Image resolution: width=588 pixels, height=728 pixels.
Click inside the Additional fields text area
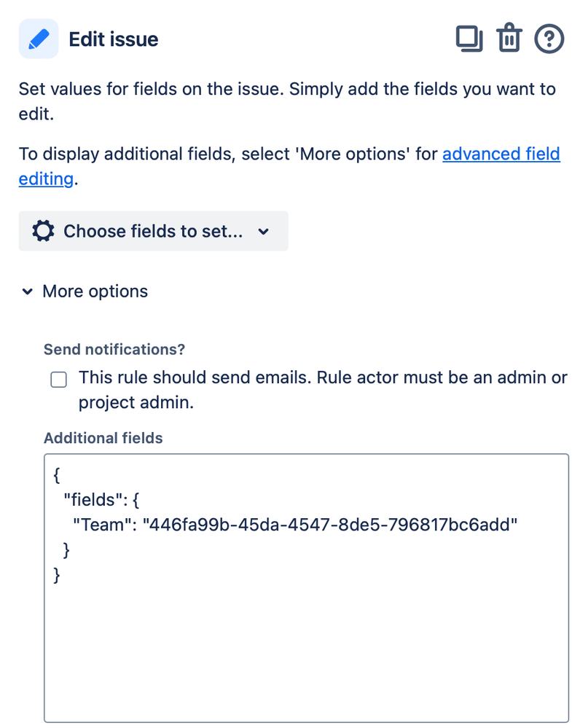tap(306, 641)
